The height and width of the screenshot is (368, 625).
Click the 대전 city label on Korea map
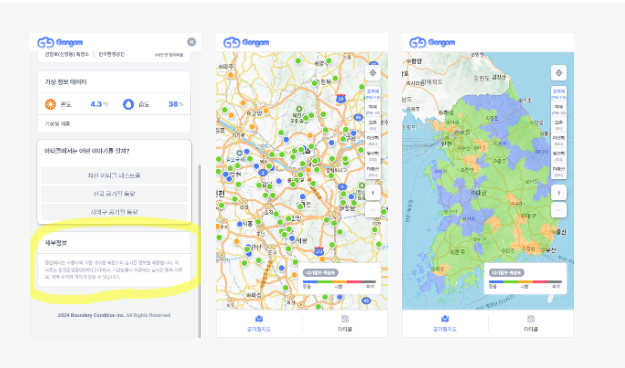pyautogui.click(x=480, y=193)
